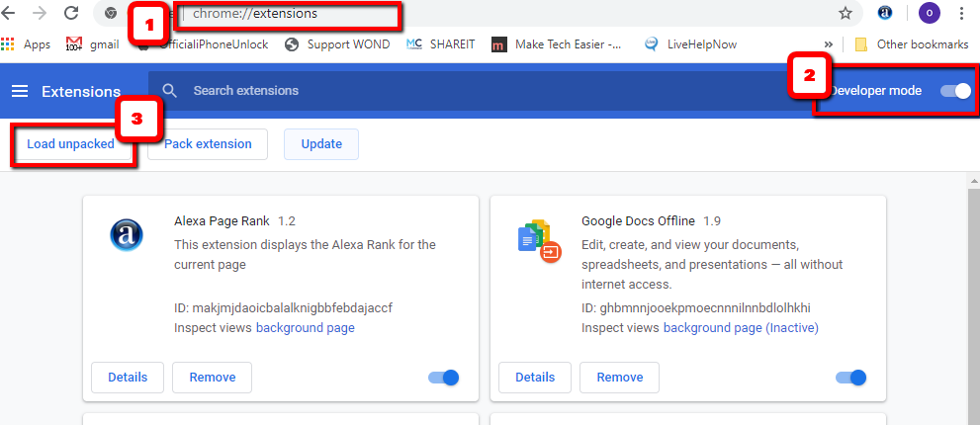The height and width of the screenshot is (425, 980).
Task: Click the Search extensions field
Action: [396, 91]
